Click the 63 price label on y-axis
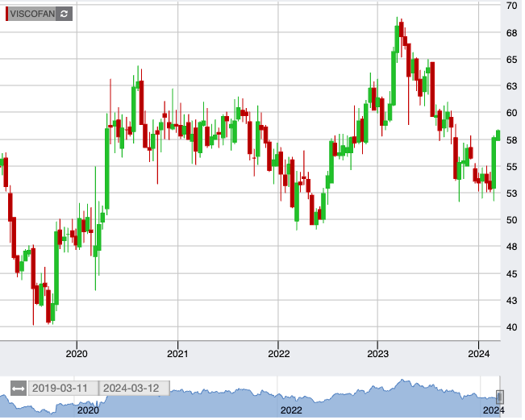 [x=512, y=86]
